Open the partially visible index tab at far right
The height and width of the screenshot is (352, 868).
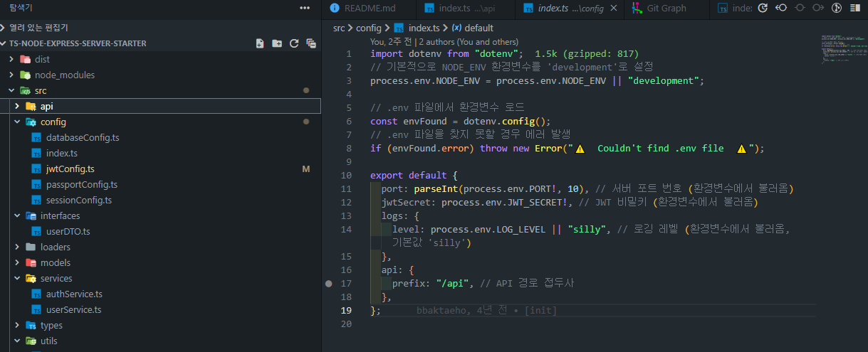[733, 9]
